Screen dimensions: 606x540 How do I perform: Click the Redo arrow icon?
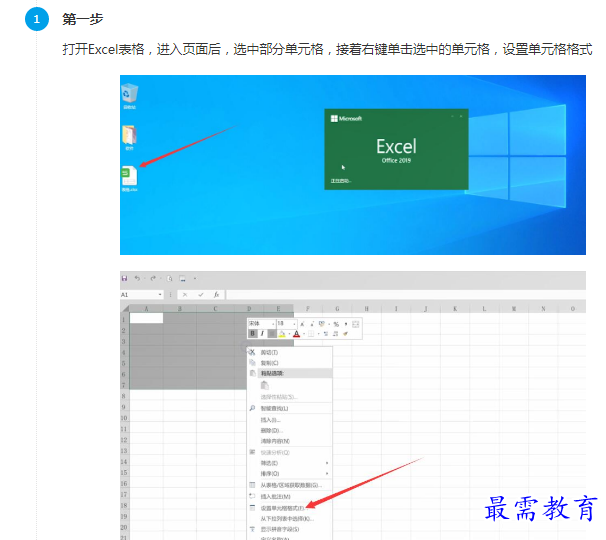click(x=153, y=278)
